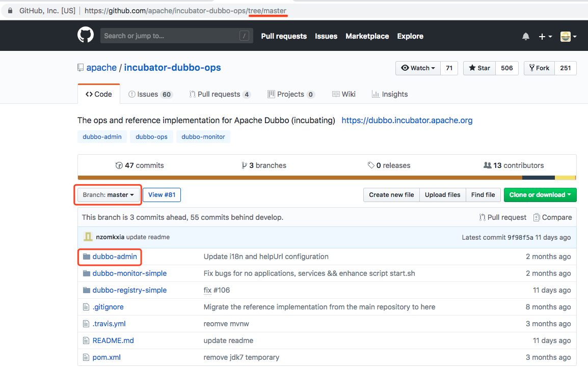Click the browser address bar URL

tap(185, 11)
